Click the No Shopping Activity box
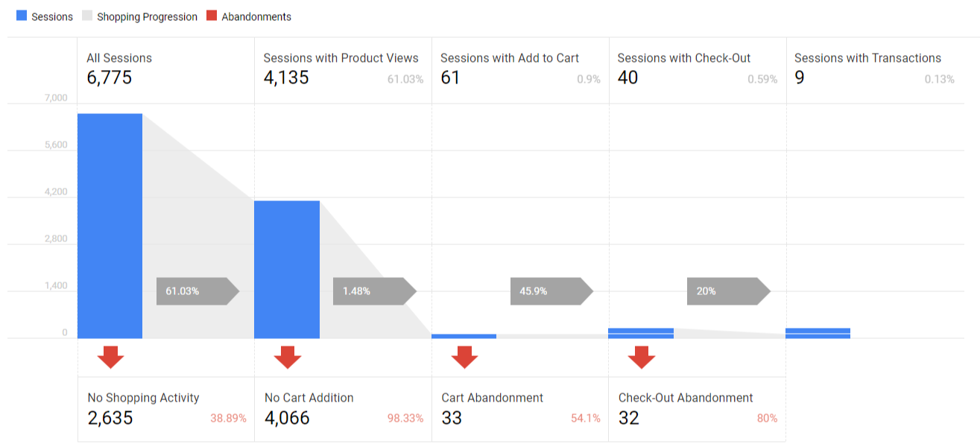Viewport: 980px width, 447px height. click(165, 409)
